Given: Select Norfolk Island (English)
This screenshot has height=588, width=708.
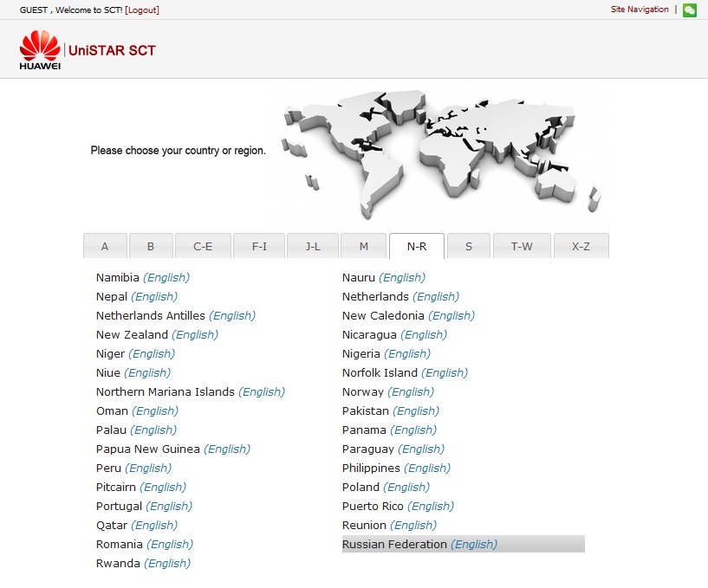Looking at the screenshot, I should point(405,372).
